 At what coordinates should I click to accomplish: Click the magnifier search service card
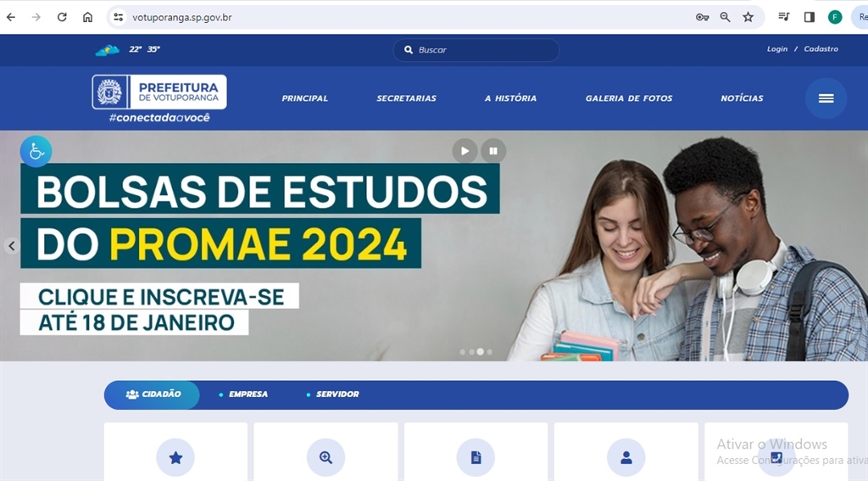pyautogui.click(x=325, y=451)
